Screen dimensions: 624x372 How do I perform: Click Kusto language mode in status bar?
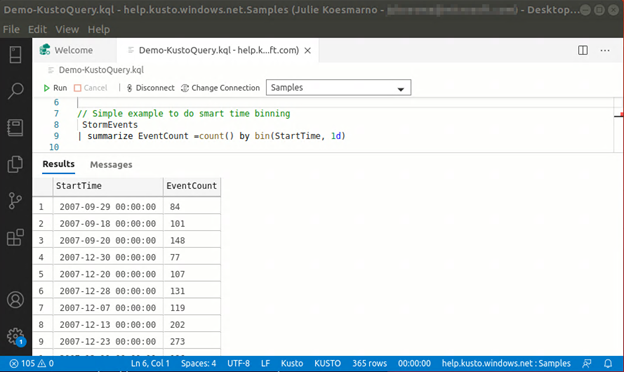(x=292, y=363)
